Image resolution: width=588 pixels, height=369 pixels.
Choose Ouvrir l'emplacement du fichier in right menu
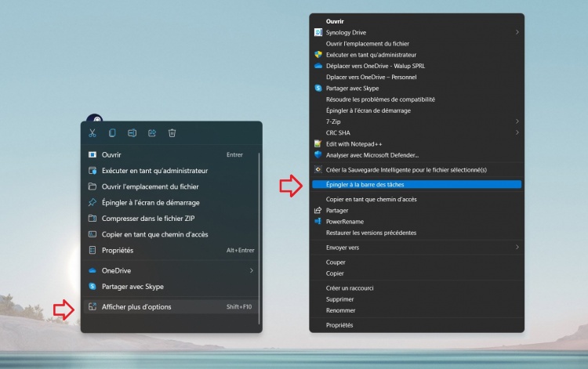368,44
